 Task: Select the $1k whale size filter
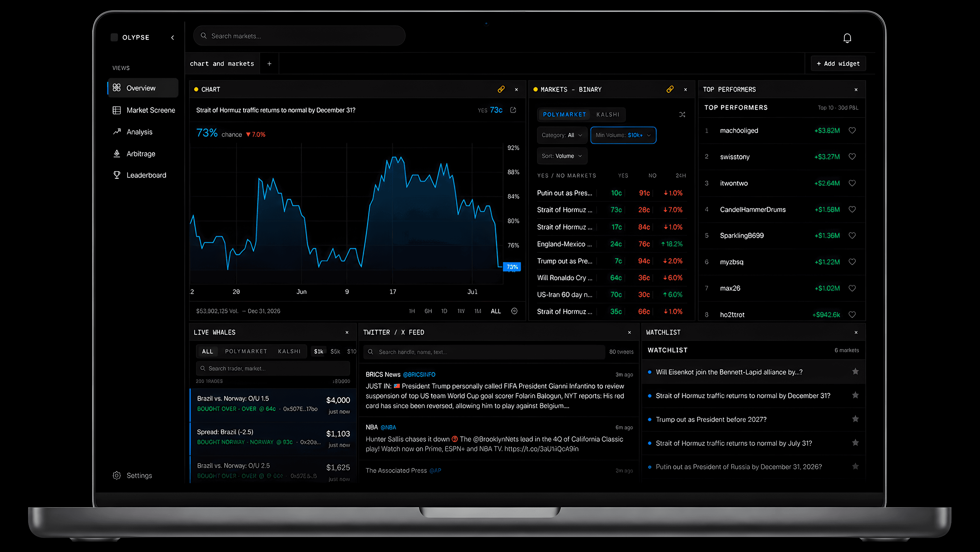[318, 351]
